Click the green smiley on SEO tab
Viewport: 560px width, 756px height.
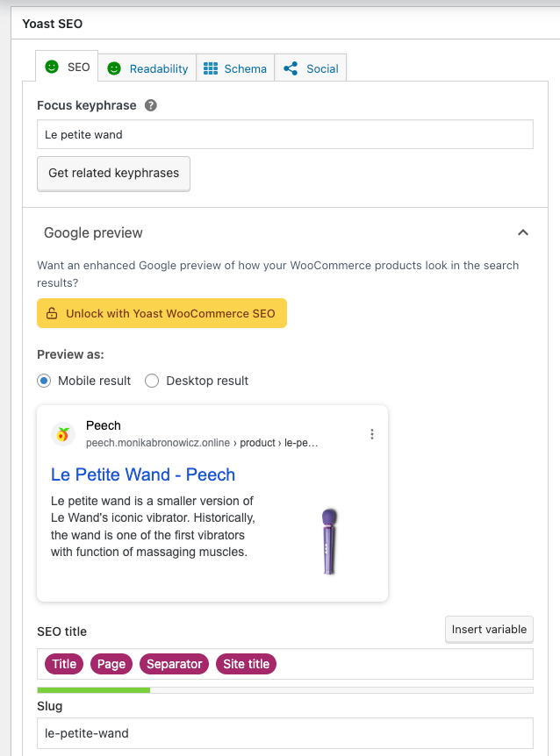(x=52, y=67)
